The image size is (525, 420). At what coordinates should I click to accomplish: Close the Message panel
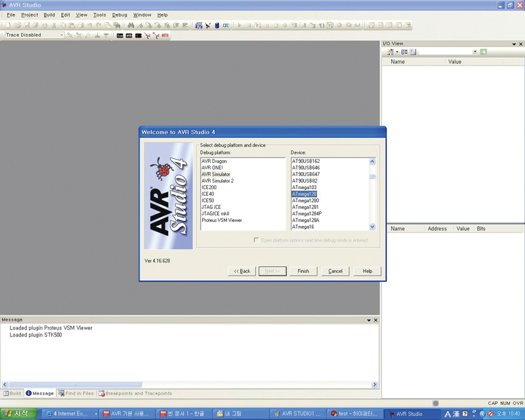pos(375,320)
